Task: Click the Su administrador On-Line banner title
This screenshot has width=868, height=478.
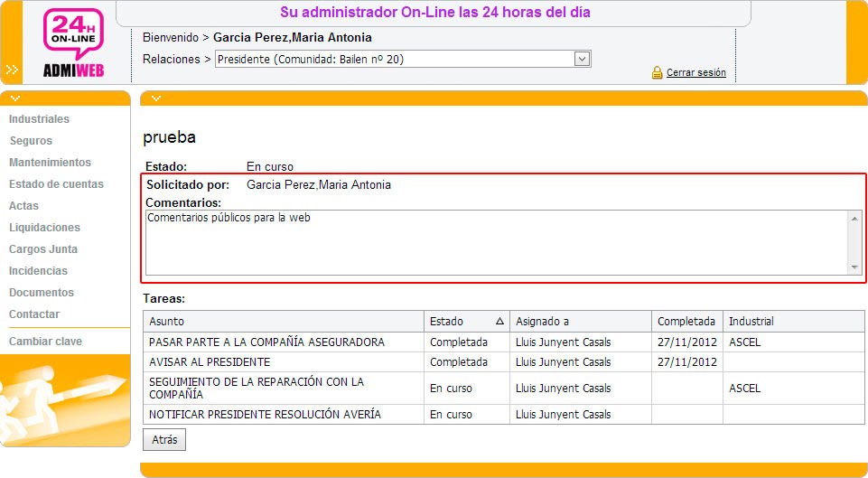Action: pos(435,12)
